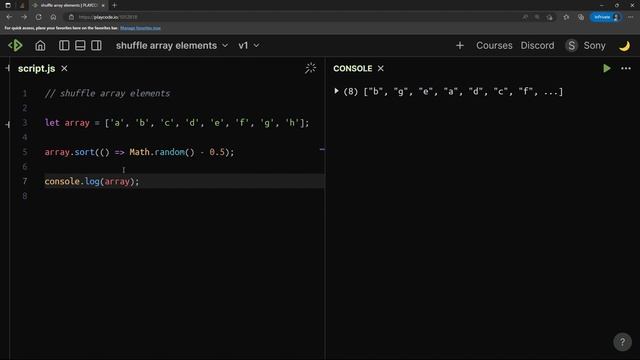Click the sparkle magic icon in editor

click(x=310, y=68)
